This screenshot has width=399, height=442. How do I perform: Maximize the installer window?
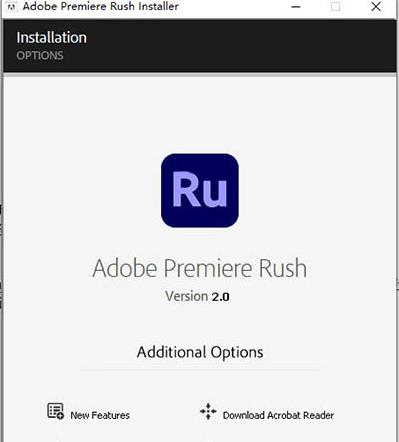[335, 7]
